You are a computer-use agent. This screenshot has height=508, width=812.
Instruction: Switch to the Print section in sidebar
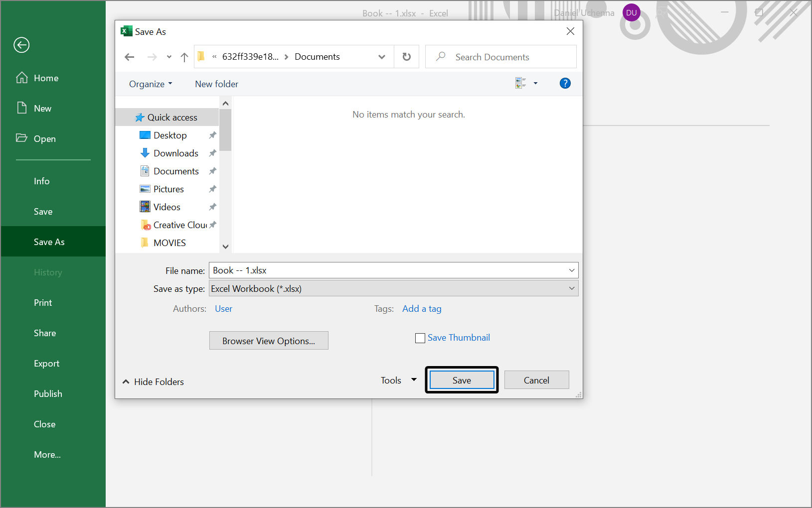[43, 302]
